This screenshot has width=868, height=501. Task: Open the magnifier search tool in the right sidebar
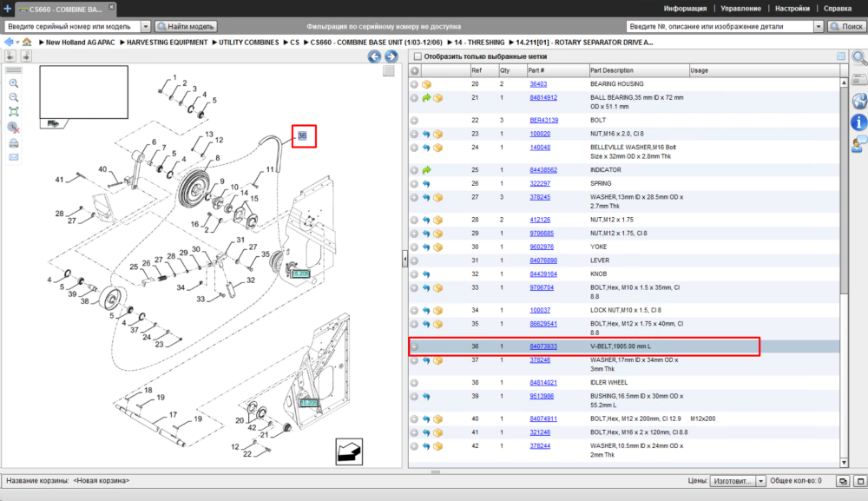click(858, 57)
